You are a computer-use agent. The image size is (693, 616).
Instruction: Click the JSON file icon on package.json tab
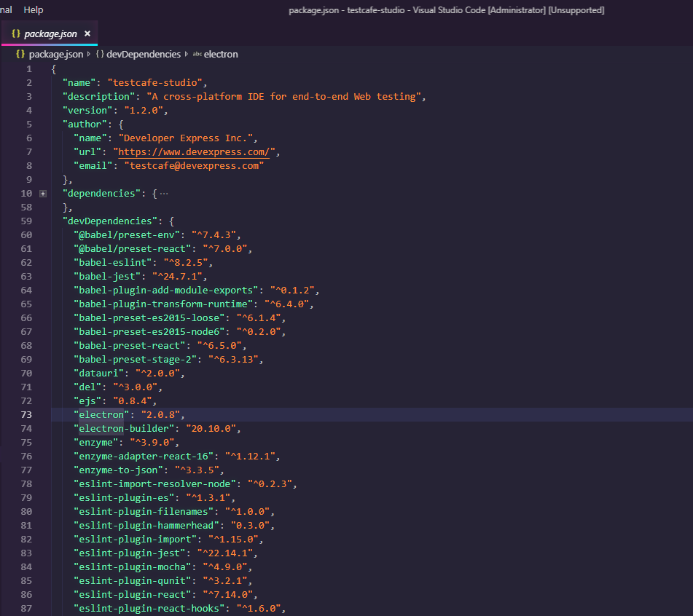16,33
